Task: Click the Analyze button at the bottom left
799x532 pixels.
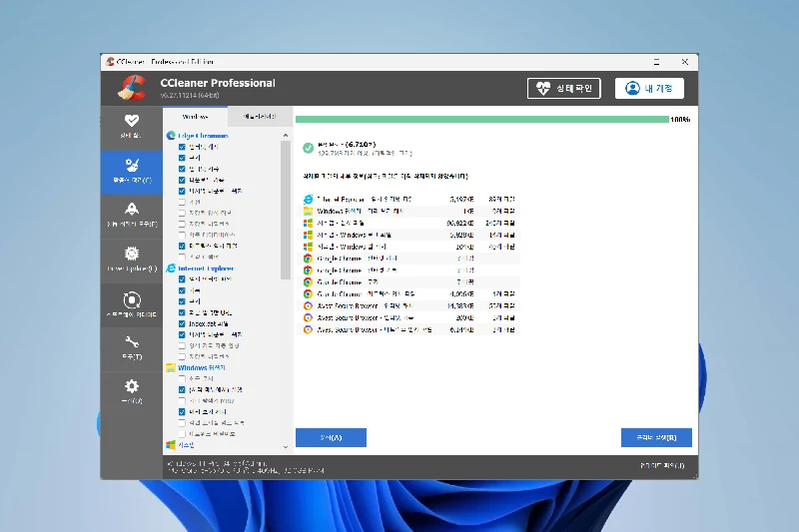Action: [x=331, y=438]
